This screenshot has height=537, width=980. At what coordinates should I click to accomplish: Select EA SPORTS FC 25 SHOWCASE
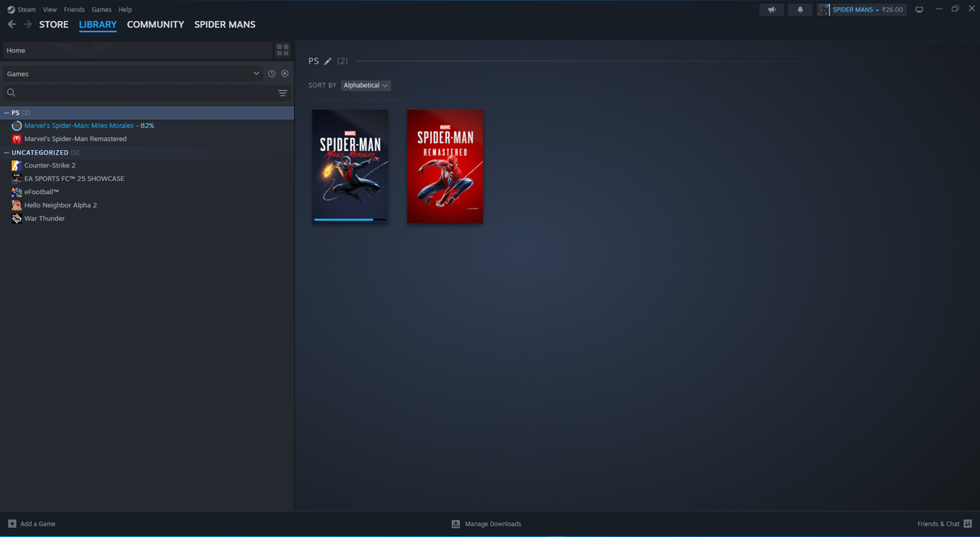(x=74, y=178)
